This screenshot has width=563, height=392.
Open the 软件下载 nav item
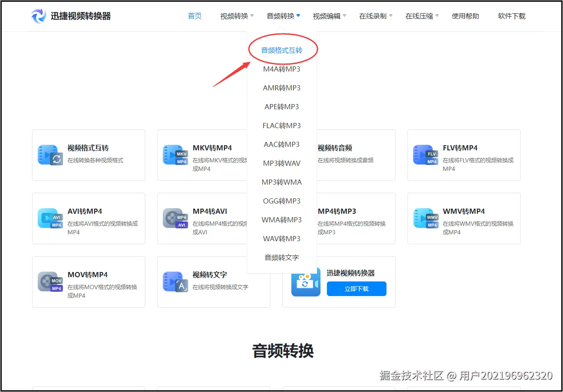pos(512,16)
